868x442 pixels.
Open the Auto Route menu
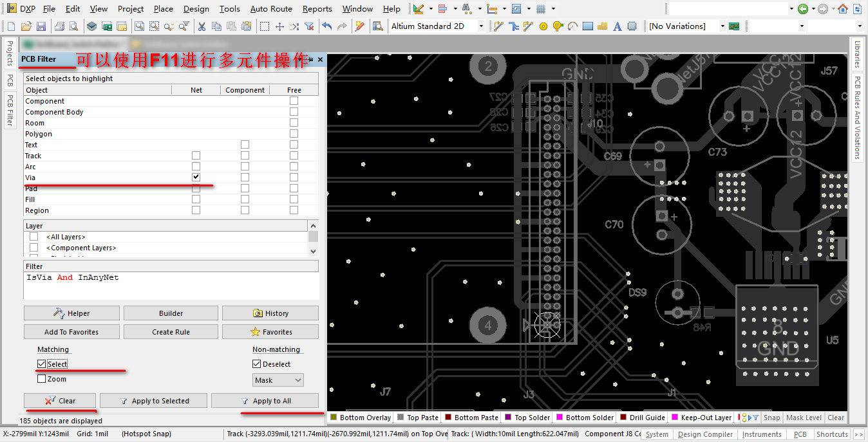[x=271, y=9]
